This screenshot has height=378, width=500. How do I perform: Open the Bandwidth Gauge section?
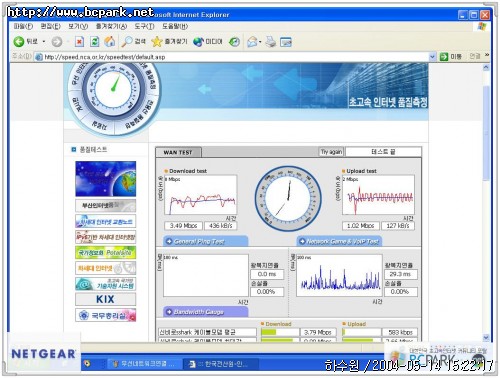click(206, 312)
